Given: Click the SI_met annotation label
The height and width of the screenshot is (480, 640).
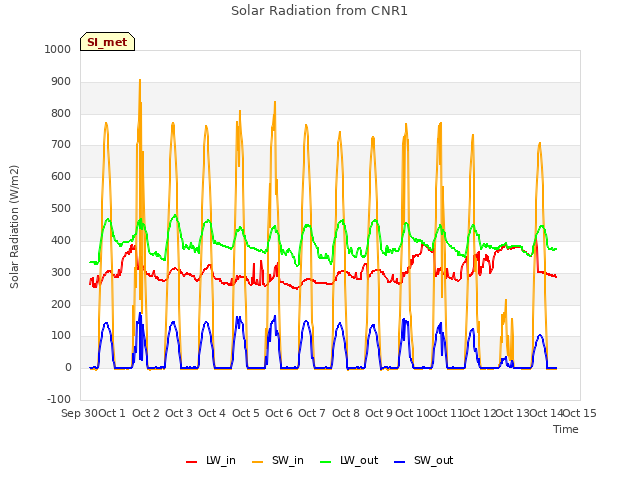Looking at the screenshot, I should tap(107, 42).
